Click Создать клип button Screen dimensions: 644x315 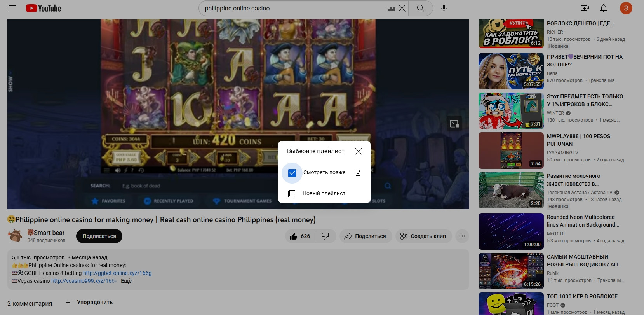(423, 236)
